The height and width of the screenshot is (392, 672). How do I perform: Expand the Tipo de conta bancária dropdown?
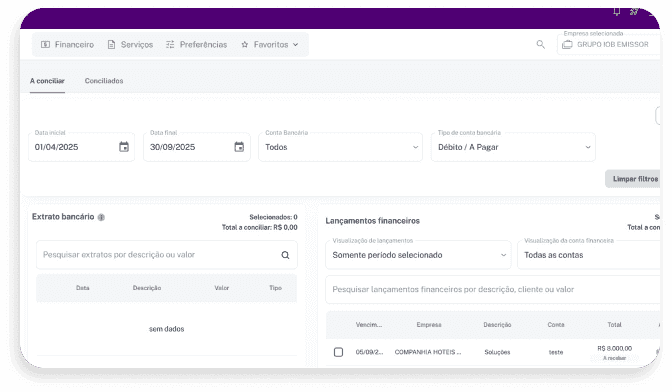click(x=513, y=147)
